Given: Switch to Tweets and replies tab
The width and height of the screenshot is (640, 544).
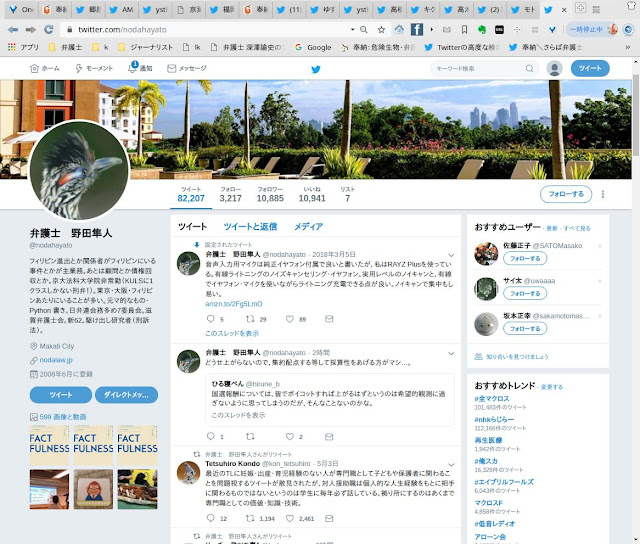Looking at the screenshot, I should (x=250, y=226).
